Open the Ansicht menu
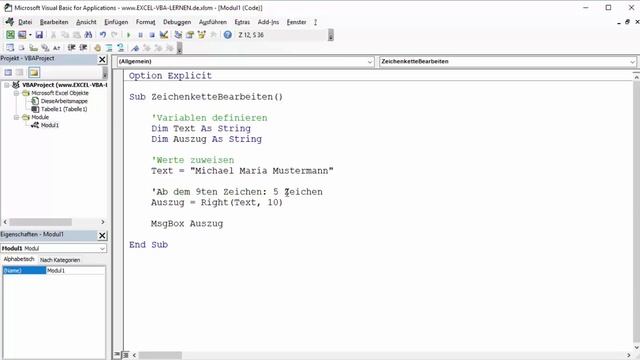This screenshot has width=640, height=360. coord(86,22)
